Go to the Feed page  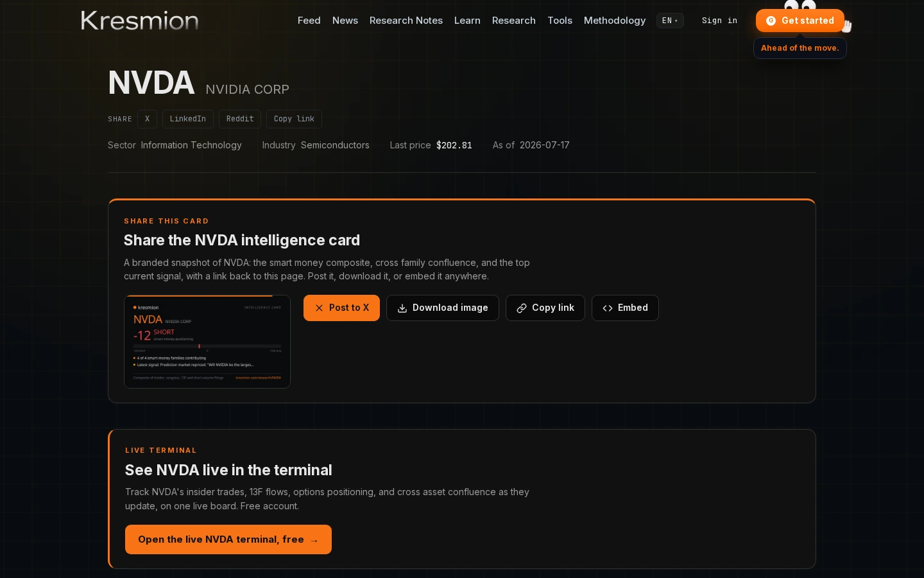pos(309,21)
